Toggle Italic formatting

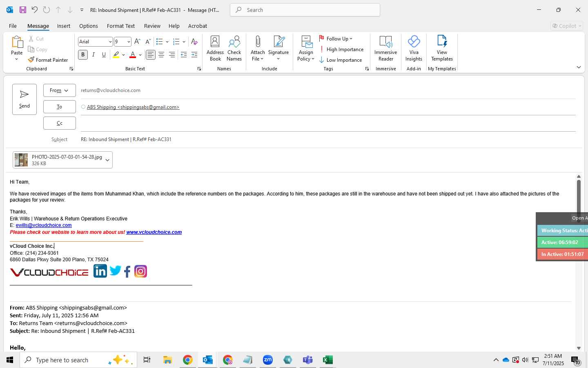(x=94, y=55)
